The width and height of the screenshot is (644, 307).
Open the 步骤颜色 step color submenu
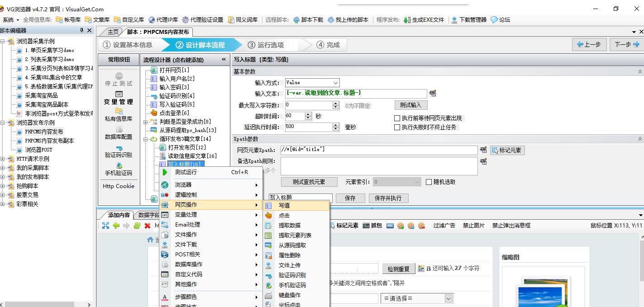[x=186, y=297]
